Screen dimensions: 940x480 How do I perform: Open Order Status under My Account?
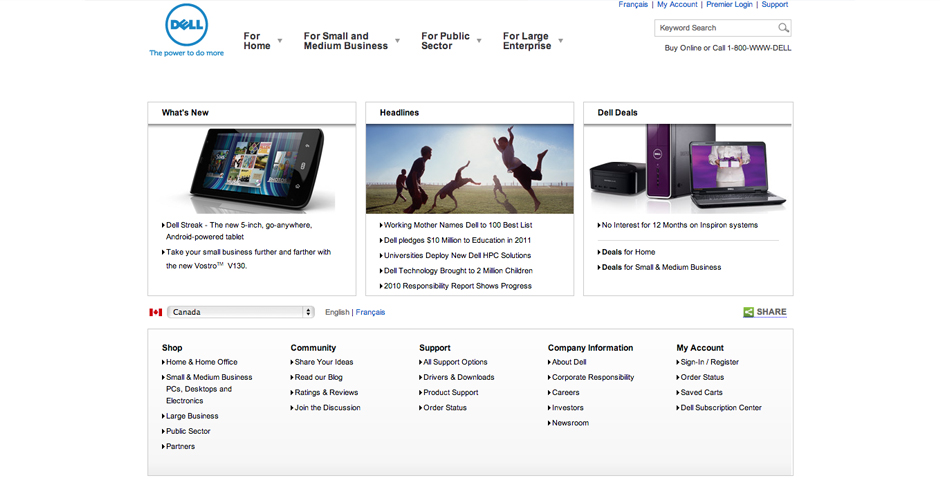point(701,378)
